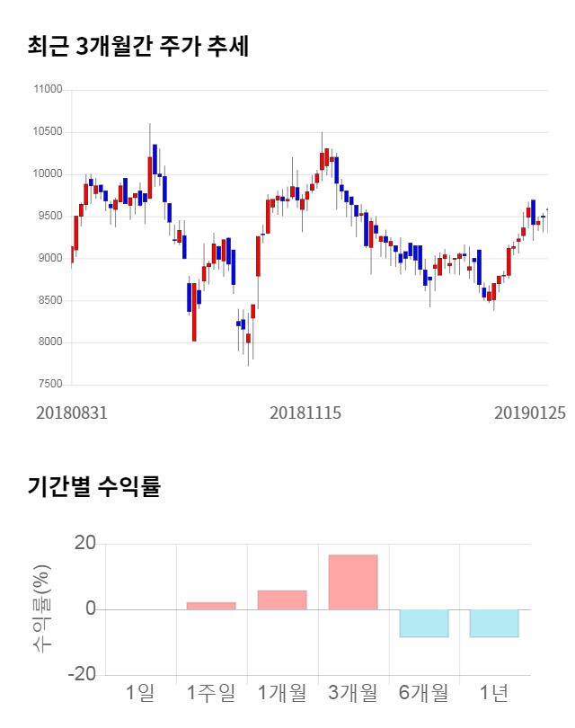Image resolution: width=575 pixels, height=728 pixels.
Task: Select the negative 1년 return bar
Action: [494, 623]
